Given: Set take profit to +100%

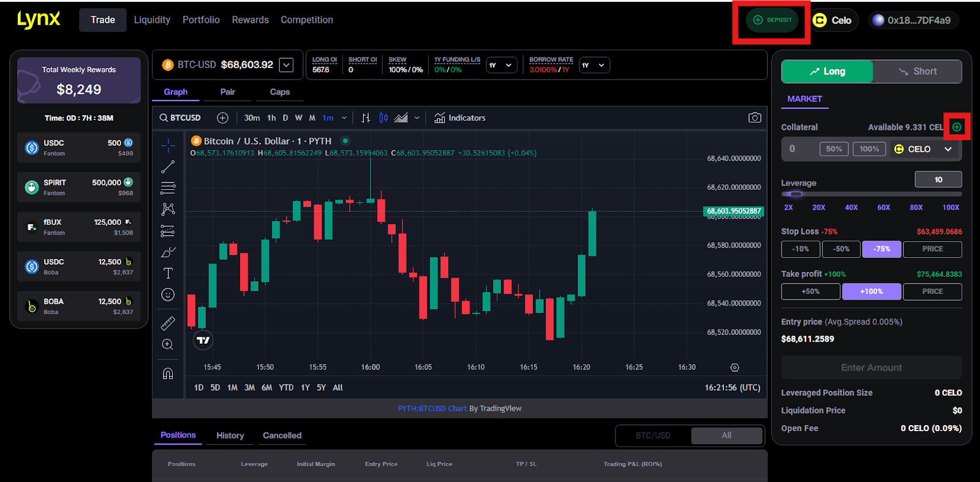Looking at the screenshot, I should tap(872, 292).
